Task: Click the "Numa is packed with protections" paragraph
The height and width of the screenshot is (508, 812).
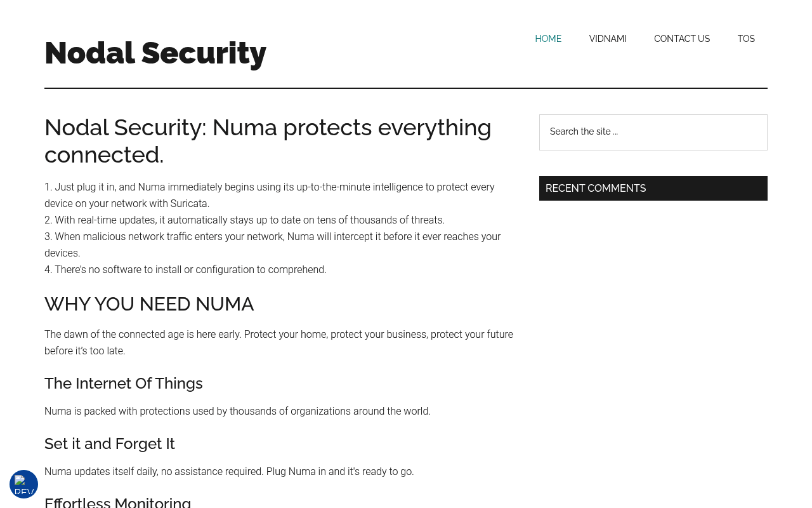Action: coord(237,411)
